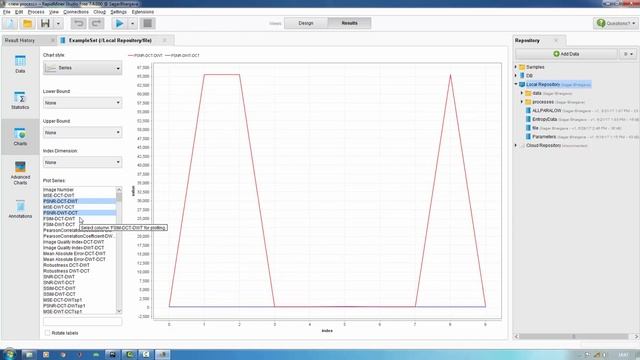Open the Chart style Series dropdown

[82, 68]
